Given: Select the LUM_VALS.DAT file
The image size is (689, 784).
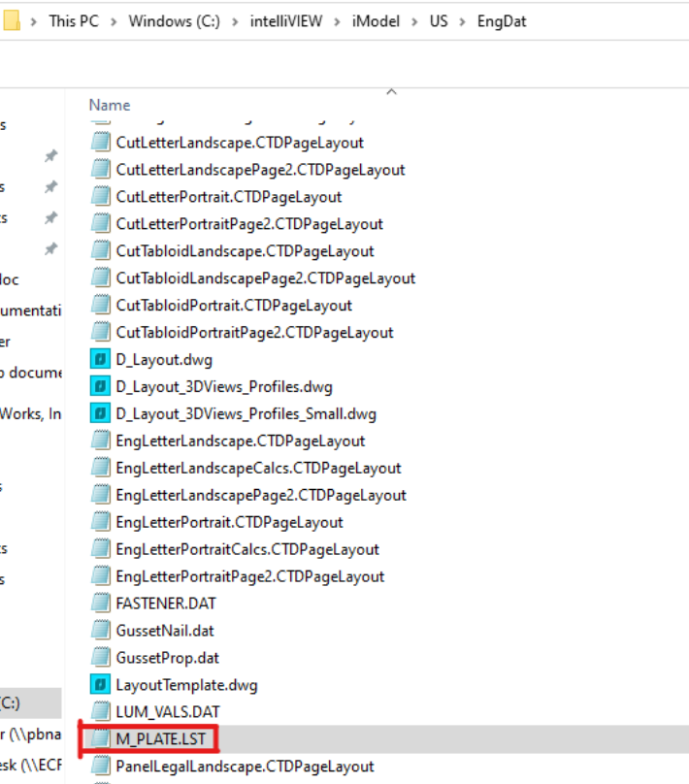Looking at the screenshot, I should 160,712.
